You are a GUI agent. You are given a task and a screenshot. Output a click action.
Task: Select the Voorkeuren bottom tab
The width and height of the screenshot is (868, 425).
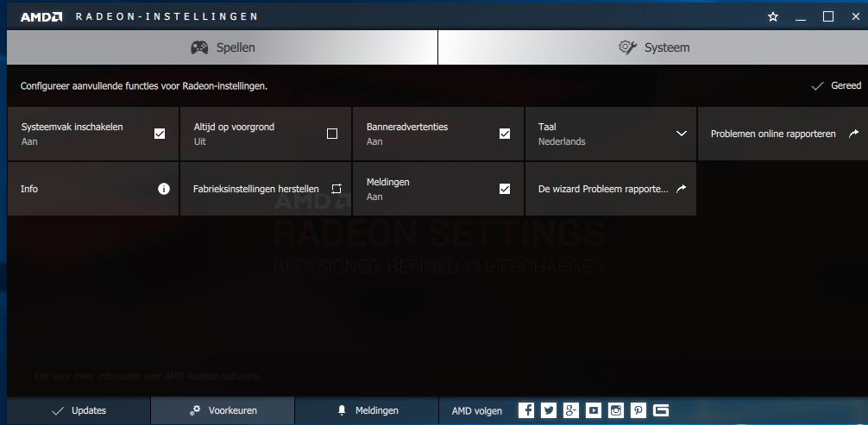click(x=223, y=410)
